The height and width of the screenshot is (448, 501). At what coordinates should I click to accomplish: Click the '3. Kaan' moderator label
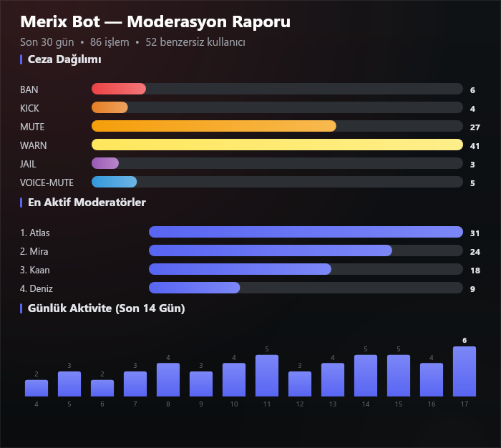(x=35, y=270)
